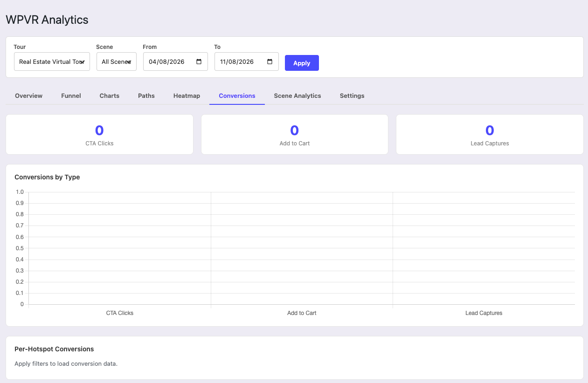Select the Conversions tab

click(x=237, y=96)
